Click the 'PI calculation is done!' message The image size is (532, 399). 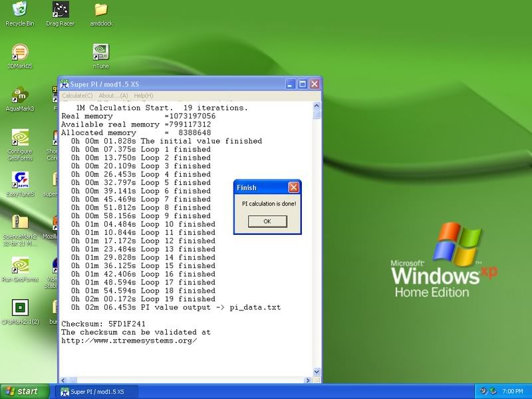(x=269, y=203)
